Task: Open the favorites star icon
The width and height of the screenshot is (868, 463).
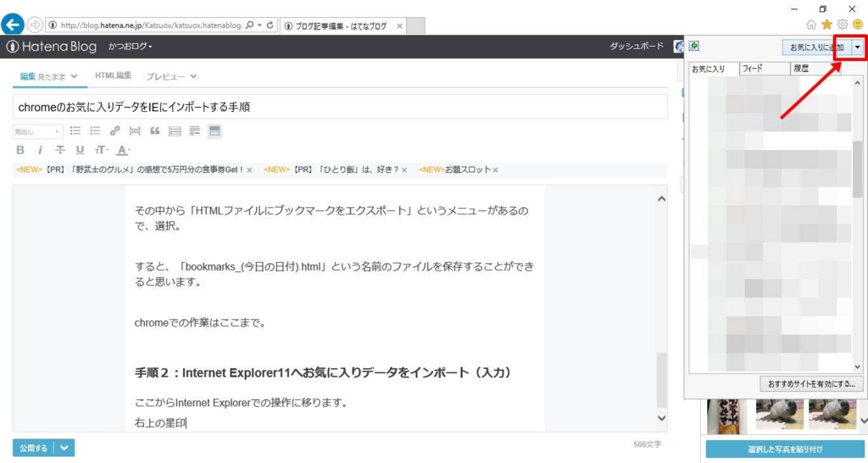Action: (826, 25)
